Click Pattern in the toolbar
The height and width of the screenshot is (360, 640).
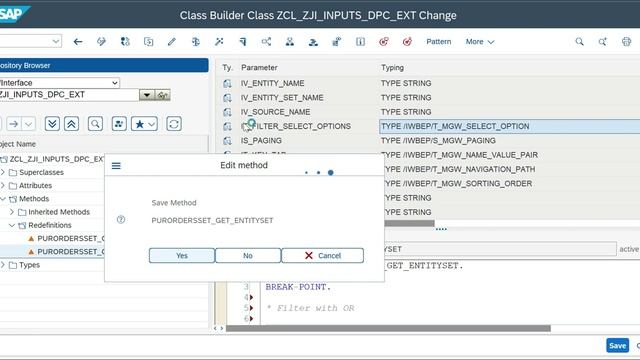pos(438,42)
